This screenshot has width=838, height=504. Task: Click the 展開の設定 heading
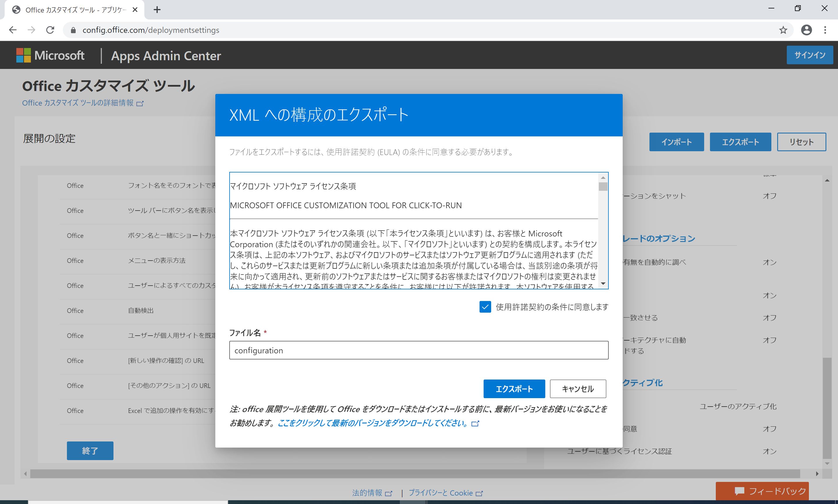click(49, 138)
